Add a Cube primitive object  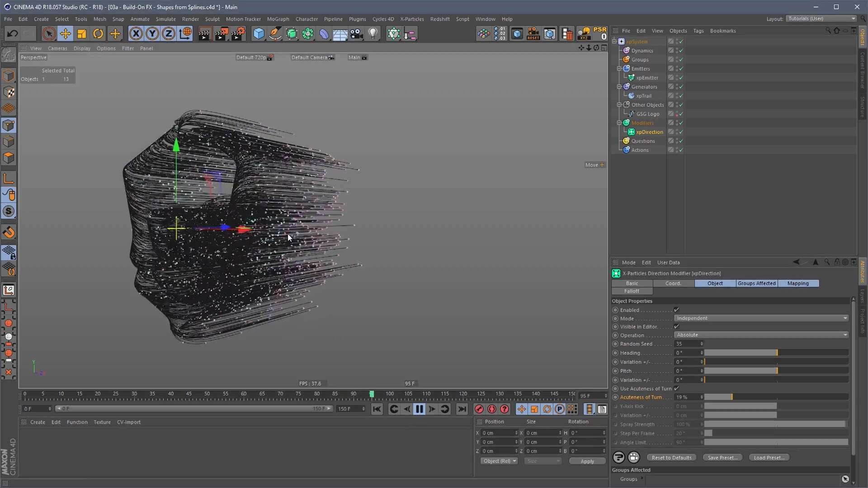pyautogui.click(x=259, y=34)
